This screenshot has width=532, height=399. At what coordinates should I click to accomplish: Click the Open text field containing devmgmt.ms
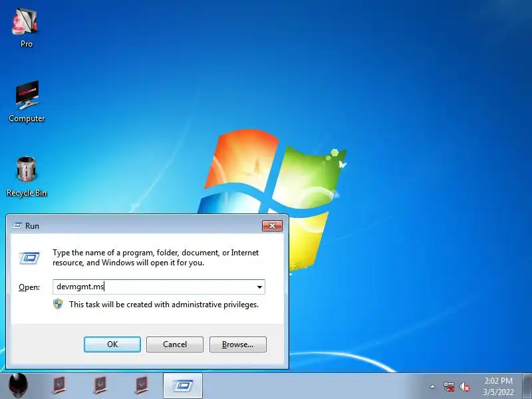pyautogui.click(x=159, y=287)
